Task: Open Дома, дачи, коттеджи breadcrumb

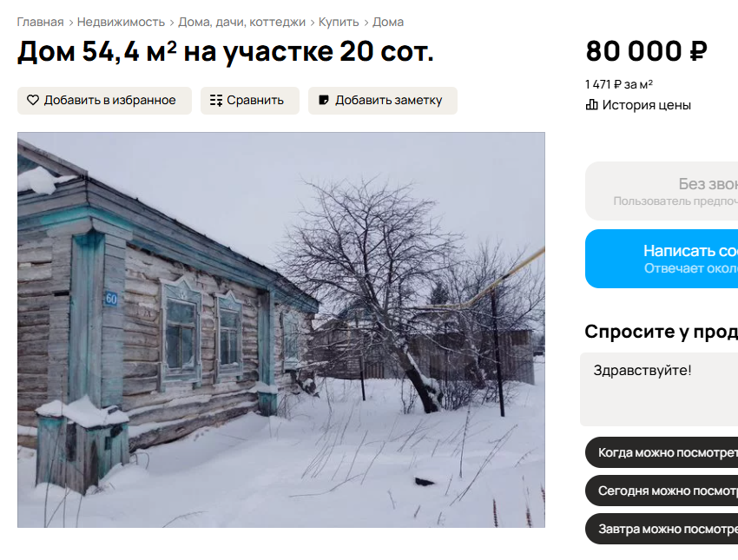Action: point(242,22)
